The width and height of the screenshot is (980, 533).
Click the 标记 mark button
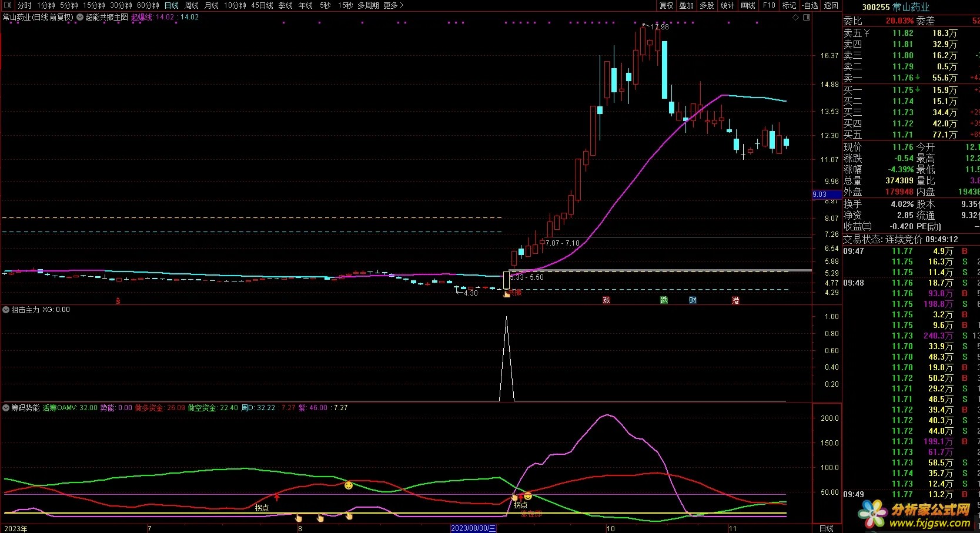[x=789, y=5]
